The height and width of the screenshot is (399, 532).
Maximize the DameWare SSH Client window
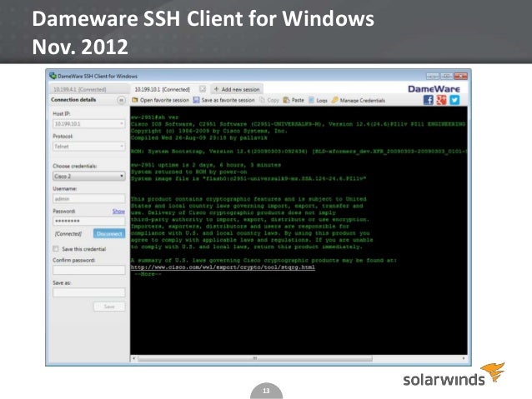pos(446,77)
